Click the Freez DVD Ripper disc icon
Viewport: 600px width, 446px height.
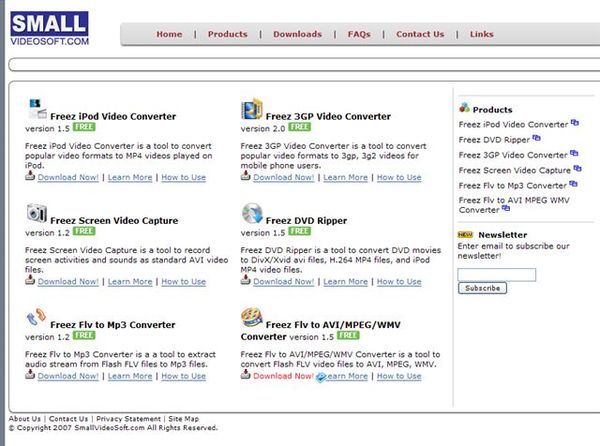[252, 213]
